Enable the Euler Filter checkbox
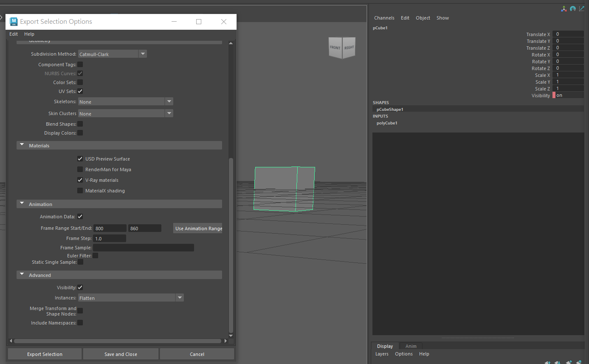The height and width of the screenshot is (364, 589). [96, 256]
